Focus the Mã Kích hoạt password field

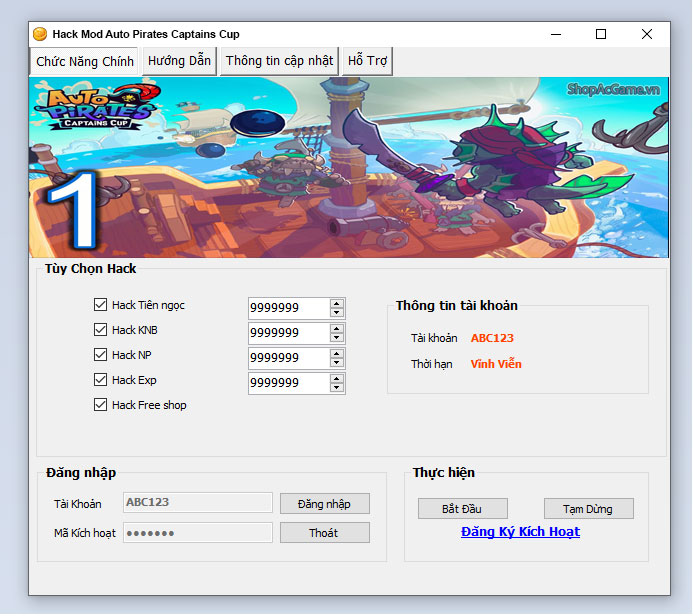click(x=198, y=532)
